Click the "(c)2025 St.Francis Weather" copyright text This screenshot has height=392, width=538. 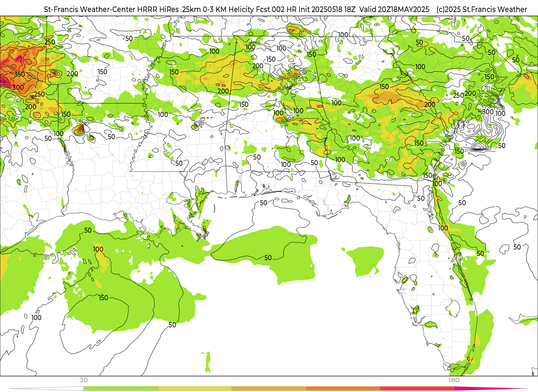(482, 10)
